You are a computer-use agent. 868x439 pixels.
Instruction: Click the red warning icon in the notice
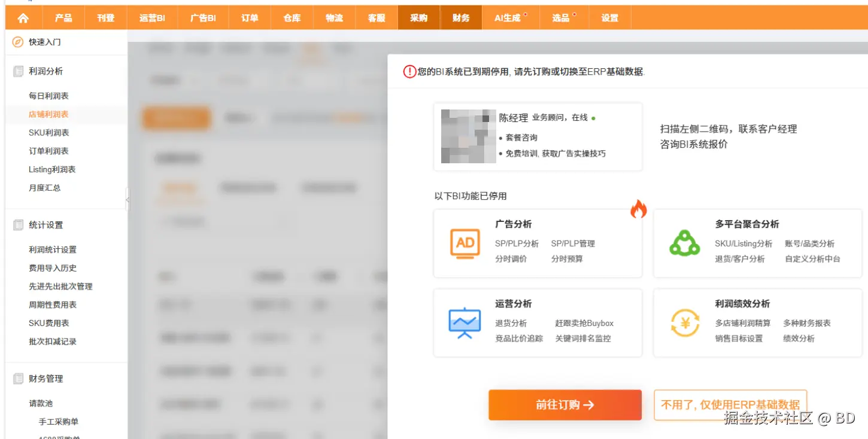pyautogui.click(x=409, y=72)
